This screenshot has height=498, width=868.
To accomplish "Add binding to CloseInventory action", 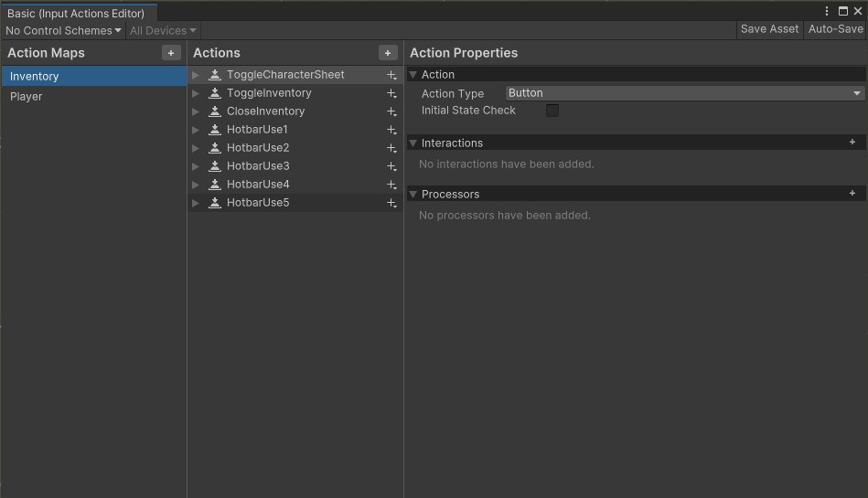I will pyautogui.click(x=391, y=111).
